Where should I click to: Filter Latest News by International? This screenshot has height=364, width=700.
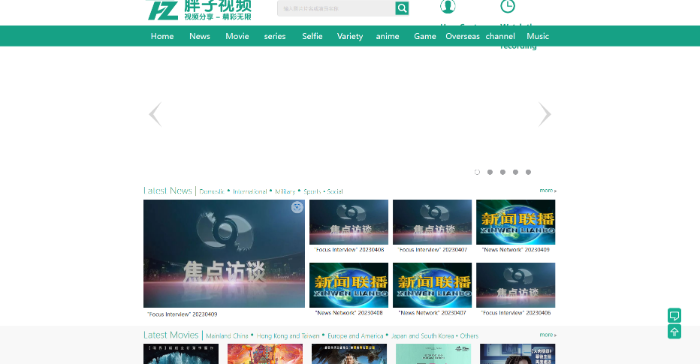pyautogui.click(x=250, y=191)
